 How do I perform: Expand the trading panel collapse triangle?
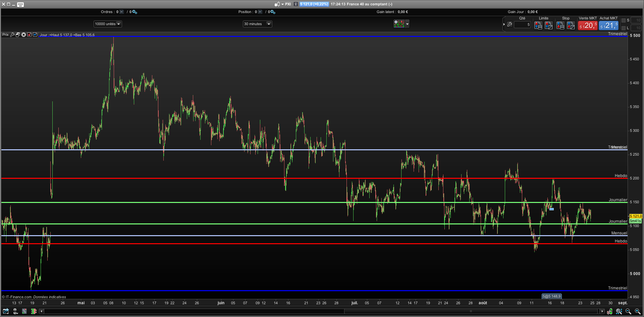pyautogui.click(x=504, y=24)
